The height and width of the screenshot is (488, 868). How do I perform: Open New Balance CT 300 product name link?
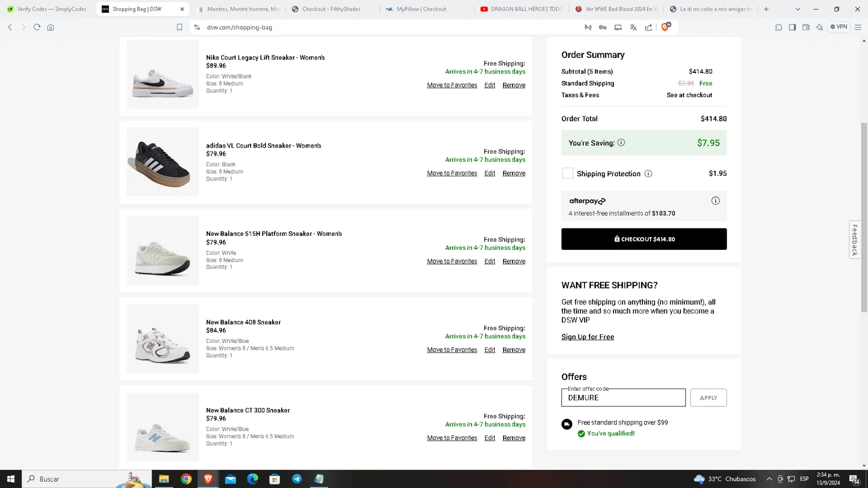pyautogui.click(x=248, y=411)
